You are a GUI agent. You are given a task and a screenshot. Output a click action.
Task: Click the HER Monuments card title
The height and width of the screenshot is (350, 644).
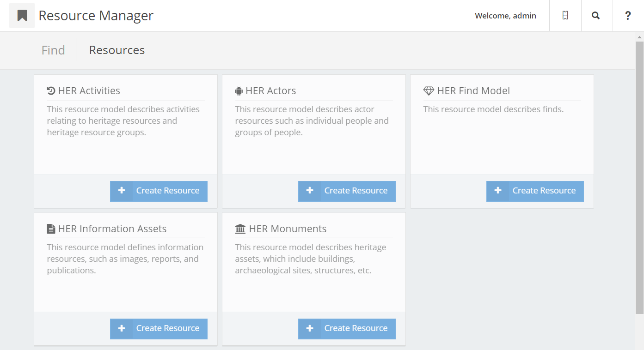pyautogui.click(x=288, y=229)
